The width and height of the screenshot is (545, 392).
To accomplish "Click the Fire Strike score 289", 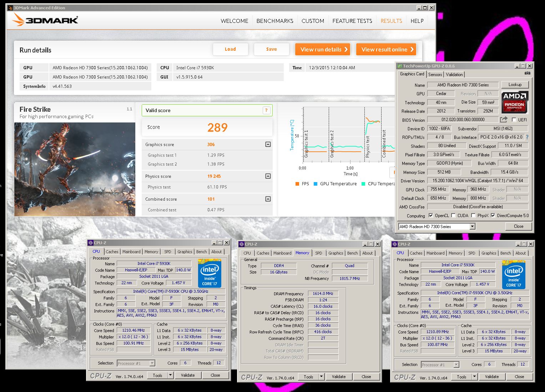I will (217, 127).
